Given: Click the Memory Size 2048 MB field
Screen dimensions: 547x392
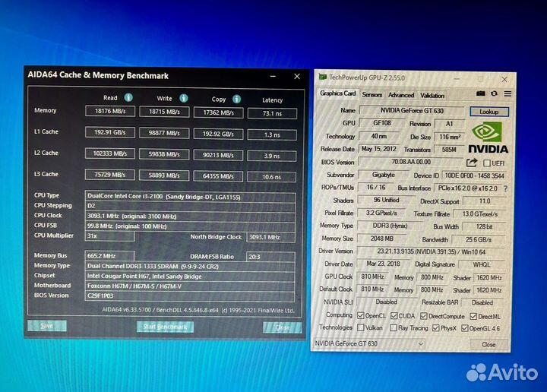Looking at the screenshot, I should (381, 239).
